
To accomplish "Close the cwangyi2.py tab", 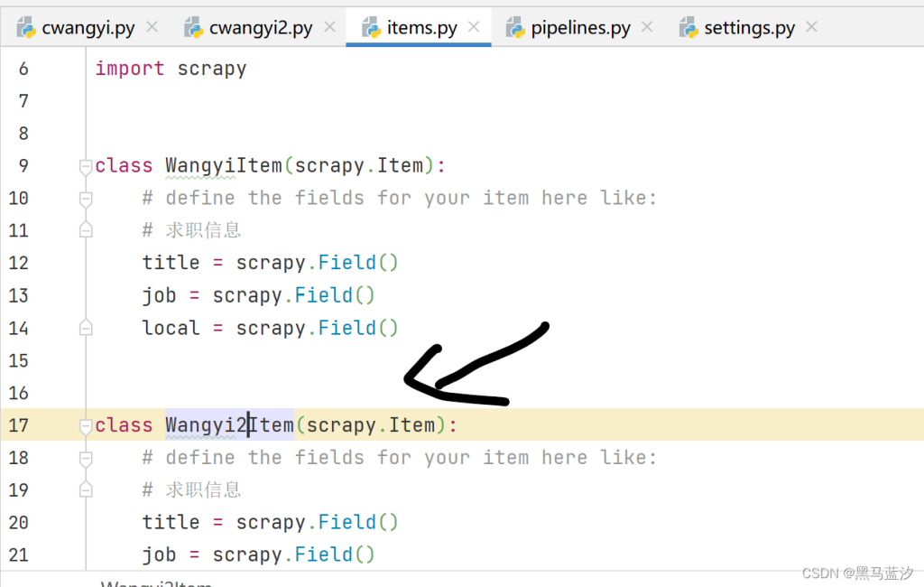I will click(330, 27).
